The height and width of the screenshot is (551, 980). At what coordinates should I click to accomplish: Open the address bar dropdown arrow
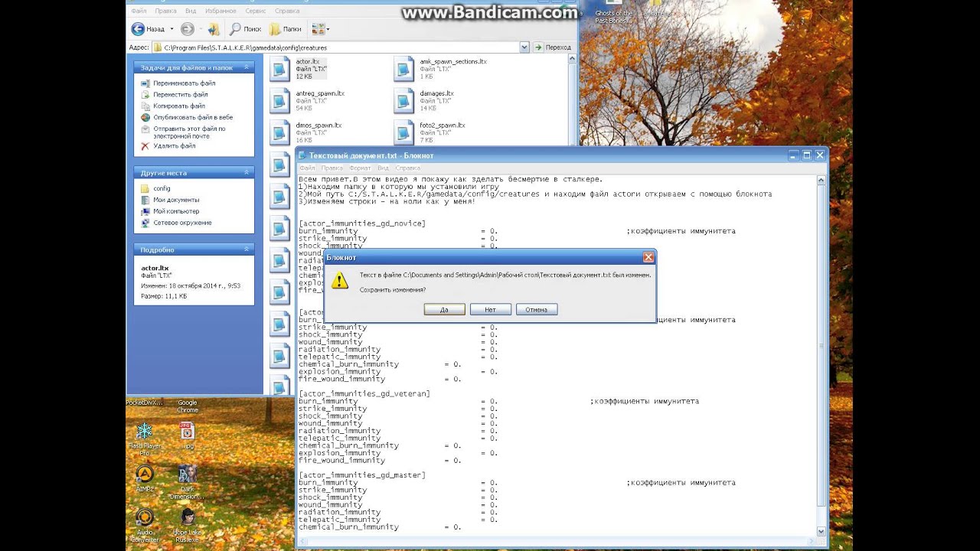pyautogui.click(x=524, y=47)
